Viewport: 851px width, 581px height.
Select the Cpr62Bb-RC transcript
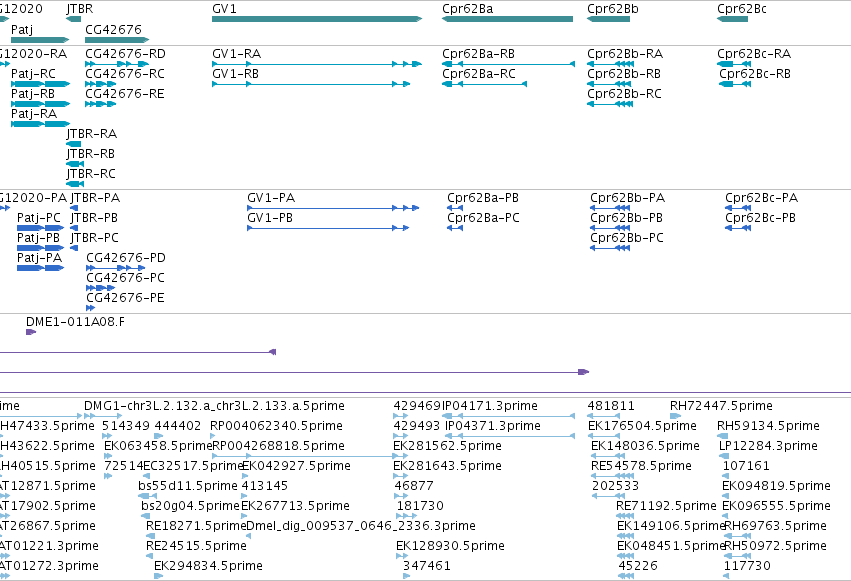(610, 104)
